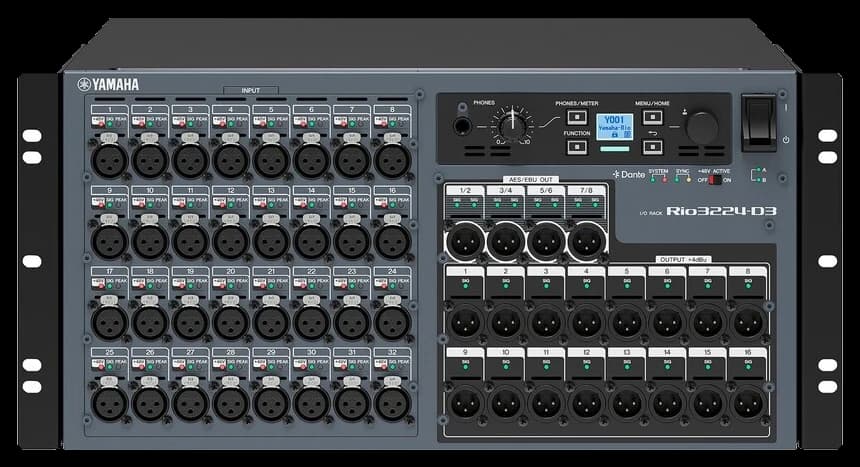Click the power standby symbol beside rocker switch

(x=786, y=140)
